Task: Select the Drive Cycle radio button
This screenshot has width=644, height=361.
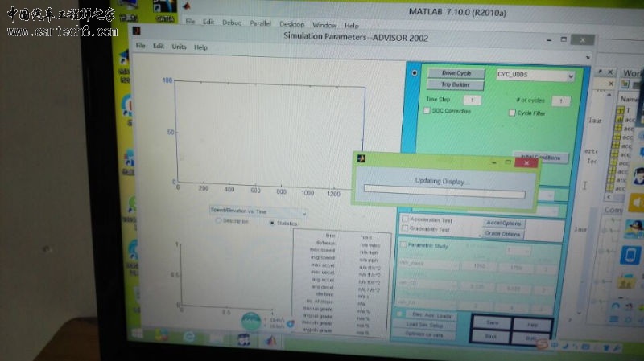Action: [415, 72]
